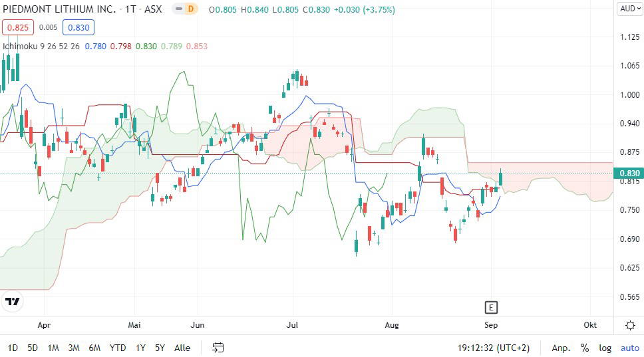The width and height of the screenshot is (644, 357).
Task: Click the delayed data D badge
Action: [191, 9]
